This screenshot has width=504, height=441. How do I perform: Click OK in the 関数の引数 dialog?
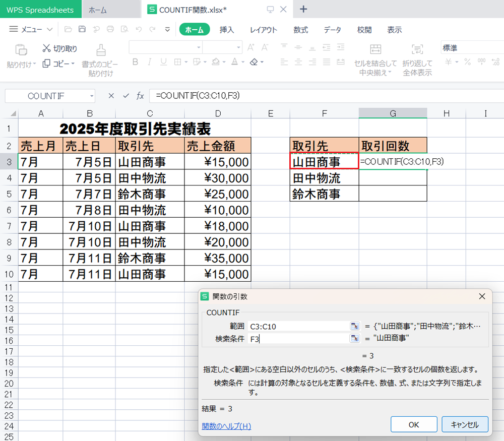[414, 424]
